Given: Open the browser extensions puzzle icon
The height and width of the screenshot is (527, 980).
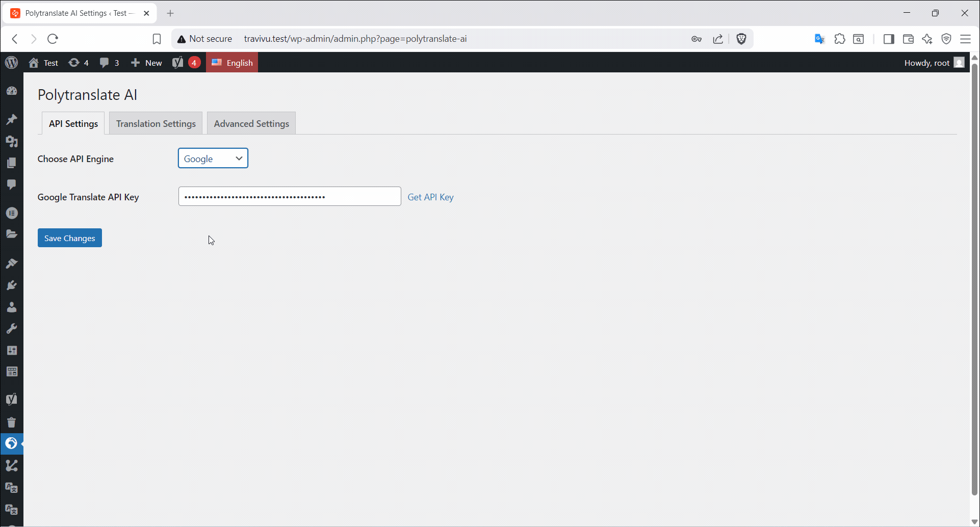Looking at the screenshot, I should (x=839, y=38).
